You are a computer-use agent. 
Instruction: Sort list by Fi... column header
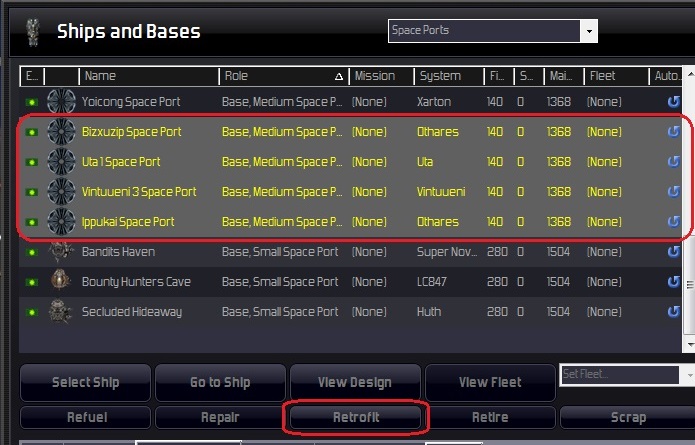tap(499, 76)
